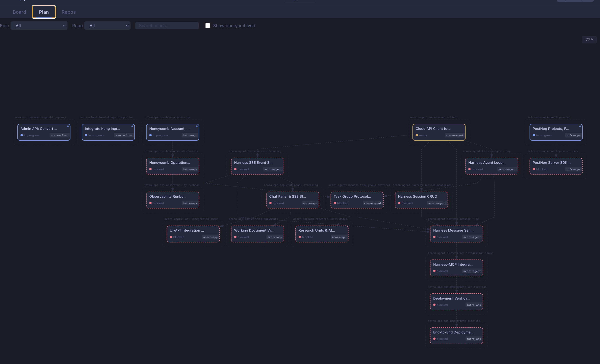The image size is (600, 364).
Task: Click the infra-ops tag on PostHog Server SDK
Action: point(573,169)
